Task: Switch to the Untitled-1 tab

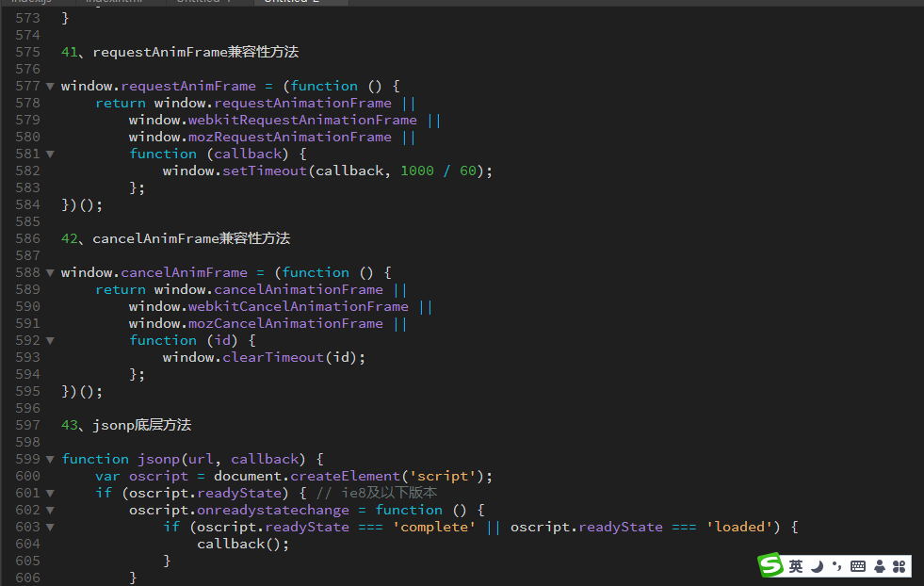Action: pos(203,2)
